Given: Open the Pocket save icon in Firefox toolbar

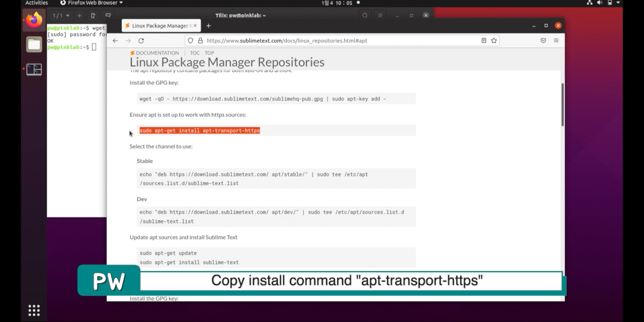Looking at the screenshot, I should click(543, 41).
